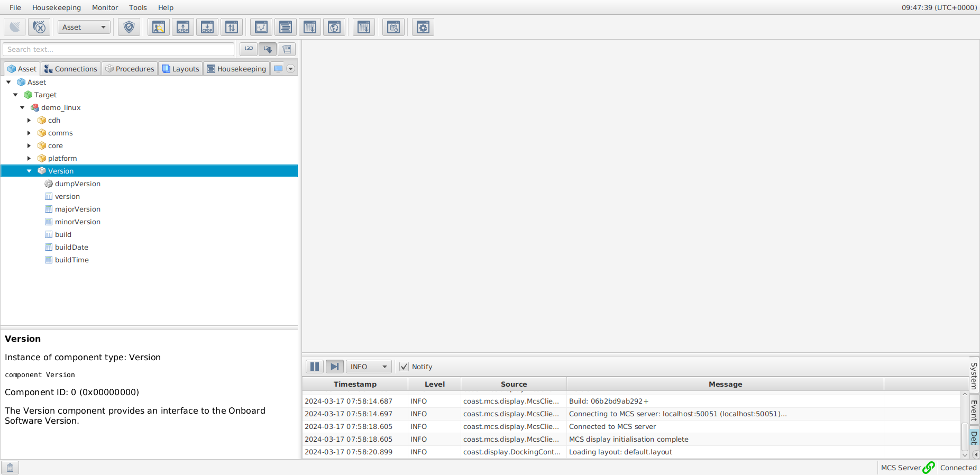Pause the log message feed

click(315, 367)
